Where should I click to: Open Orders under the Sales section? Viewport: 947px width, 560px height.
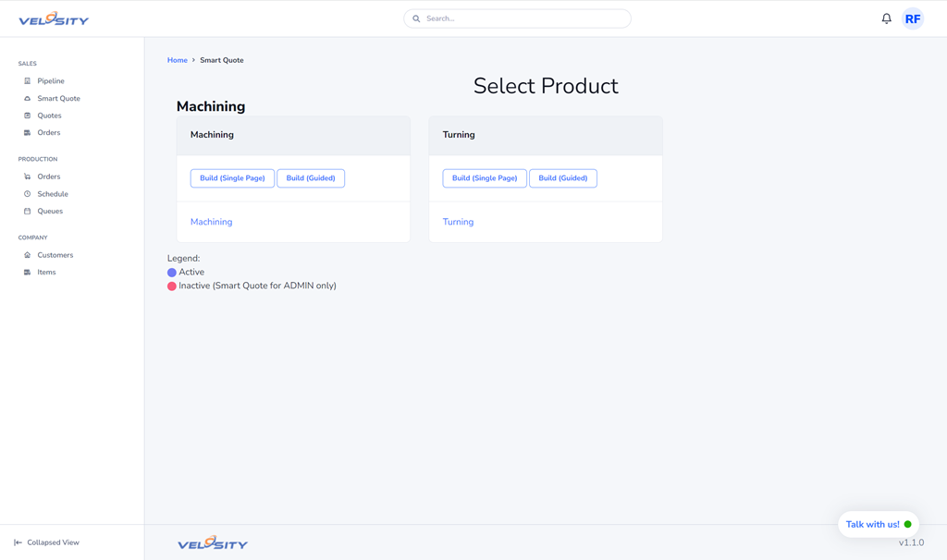click(x=48, y=133)
